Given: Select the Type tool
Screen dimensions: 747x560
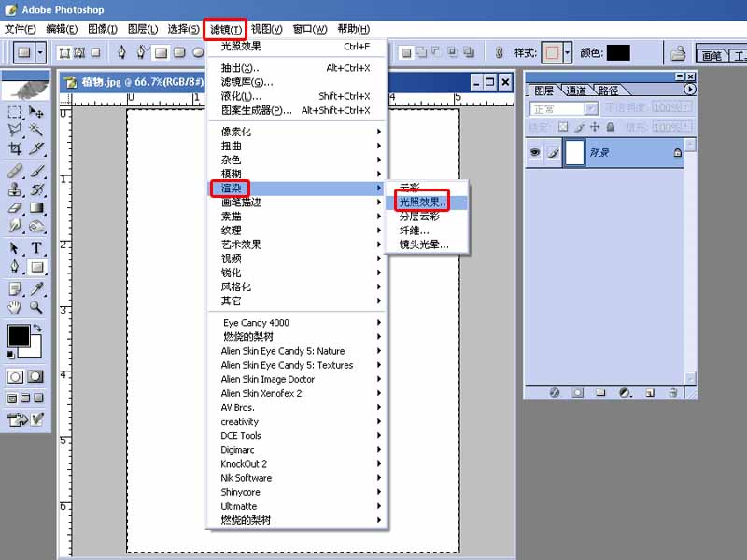Looking at the screenshot, I should pos(36,248).
